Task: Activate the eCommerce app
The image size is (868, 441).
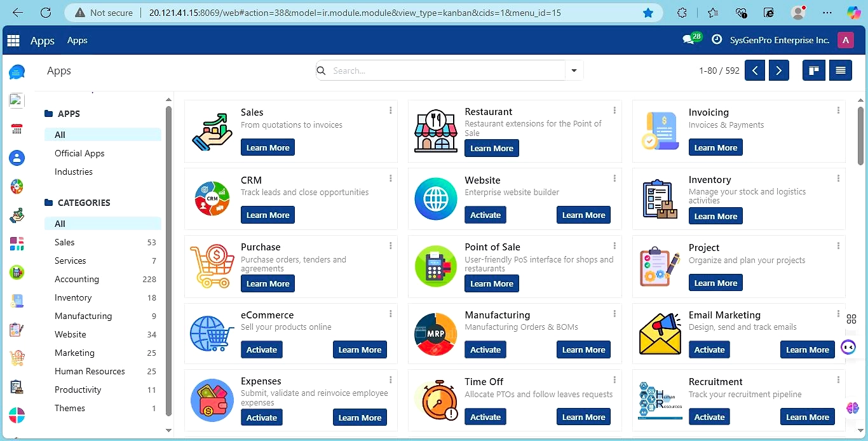Action: click(x=262, y=349)
